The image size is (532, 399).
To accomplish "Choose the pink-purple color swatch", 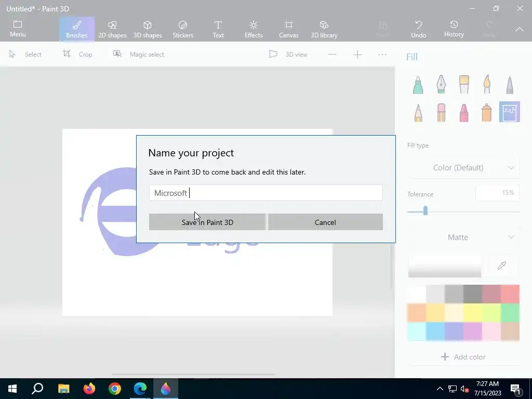I will click(x=473, y=331).
